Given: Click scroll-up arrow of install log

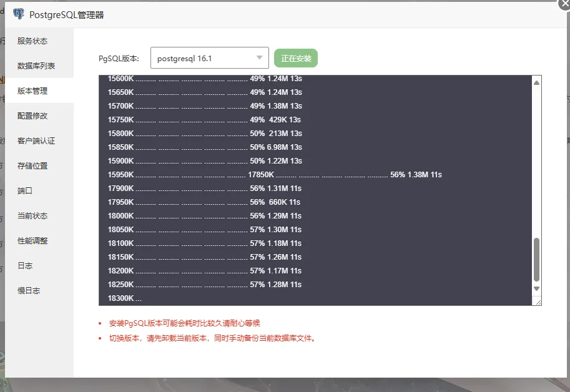Looking at the screenshot, I should [536, 83].
